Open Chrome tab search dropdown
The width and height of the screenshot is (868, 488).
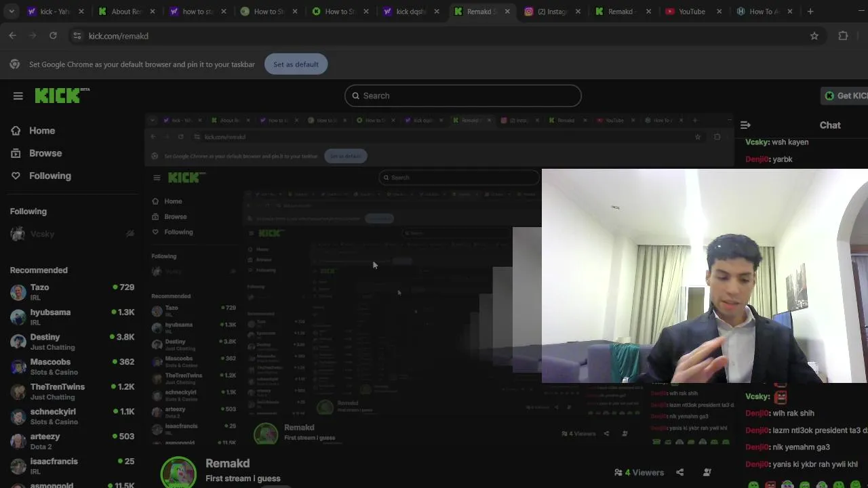tap(12, 12)
